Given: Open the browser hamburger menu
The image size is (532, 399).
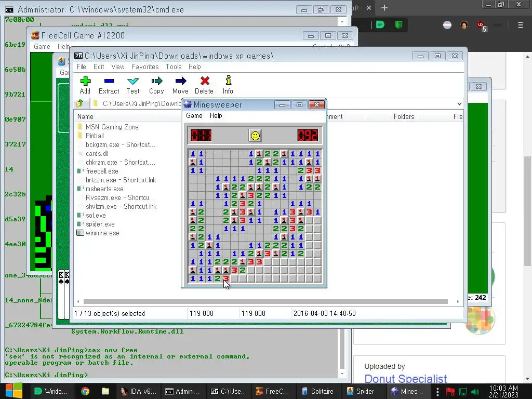Looking at the screenshot, I should pos(521,25).
